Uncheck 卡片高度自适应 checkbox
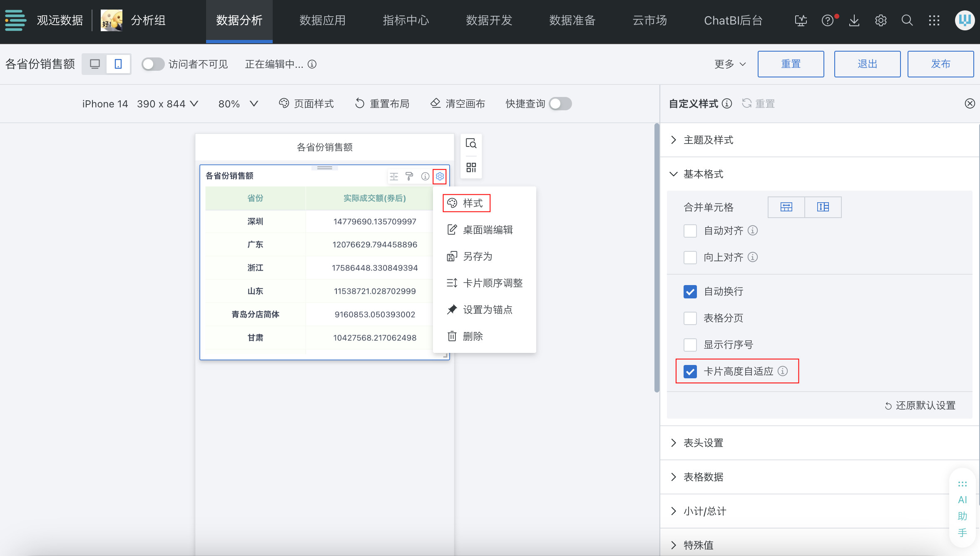Viewport: 980px width, 556px height. point(690,371)
